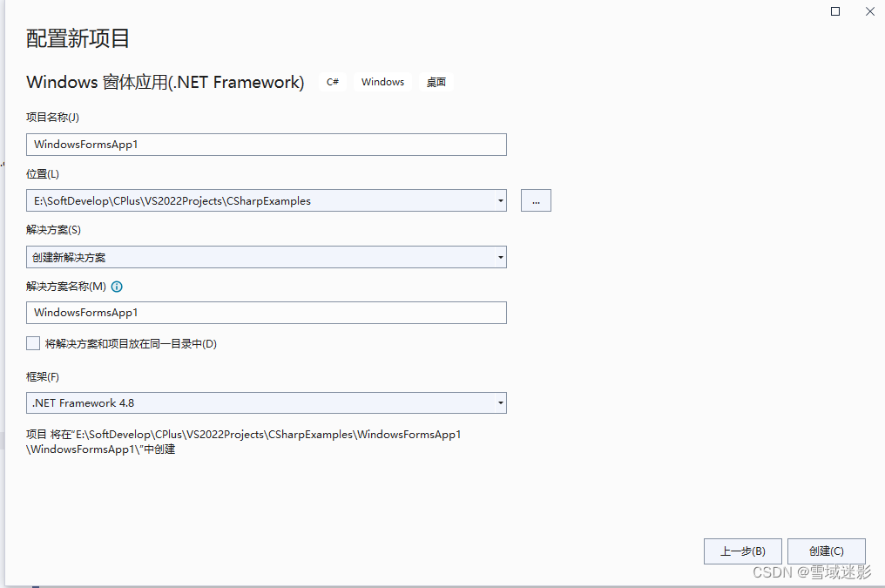Enable placing solution and project in same directory

(32, 343)
